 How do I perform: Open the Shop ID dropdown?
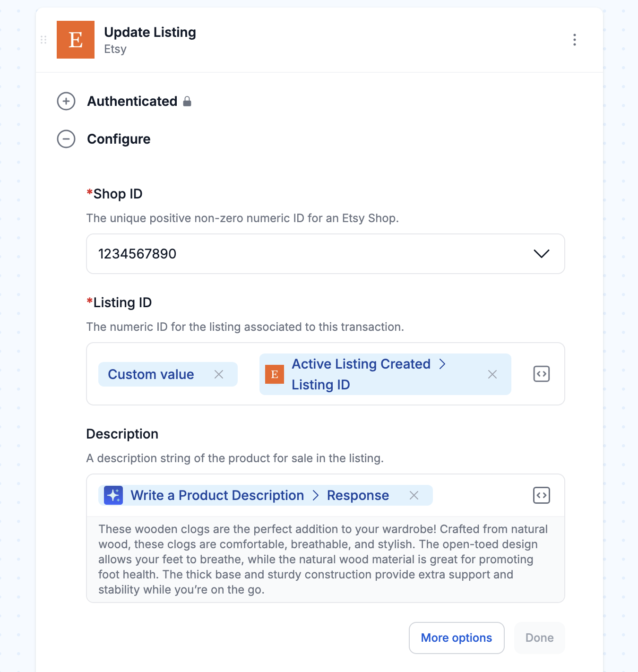point(326,254)
